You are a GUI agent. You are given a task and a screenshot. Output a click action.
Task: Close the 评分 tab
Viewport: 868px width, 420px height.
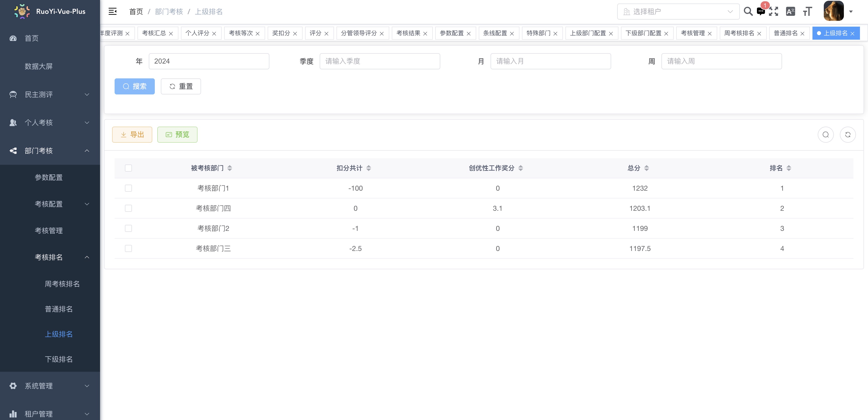point(326,33)
